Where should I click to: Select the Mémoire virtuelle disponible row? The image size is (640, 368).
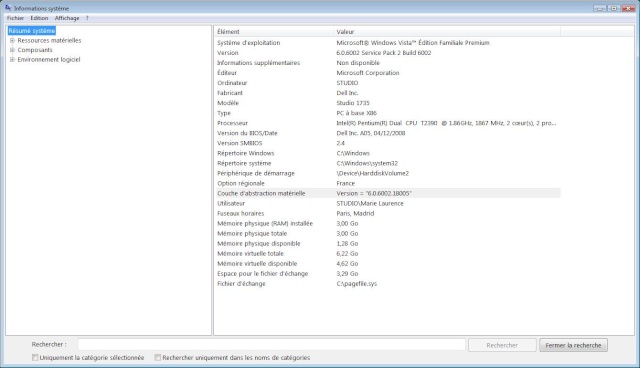[387, 264]
